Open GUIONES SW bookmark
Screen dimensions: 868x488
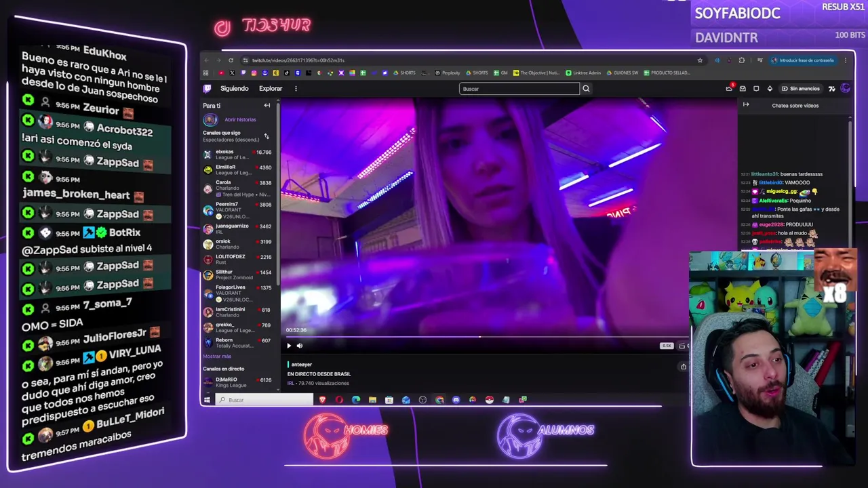(x=622, y=73)
